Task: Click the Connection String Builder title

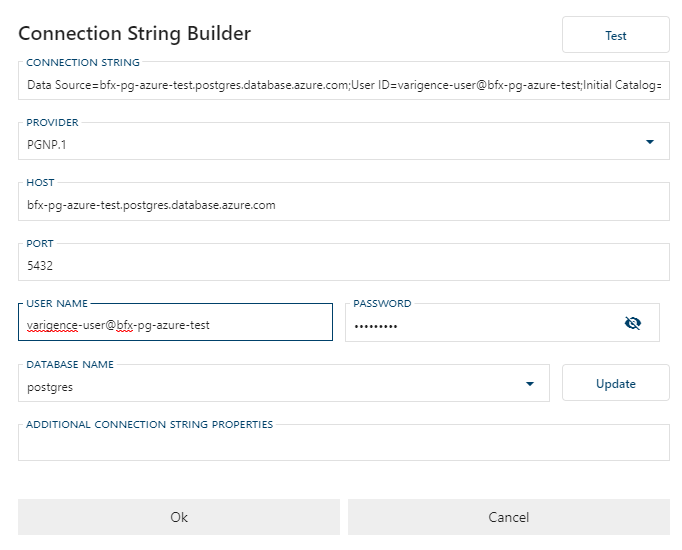Action: (134, 33)
